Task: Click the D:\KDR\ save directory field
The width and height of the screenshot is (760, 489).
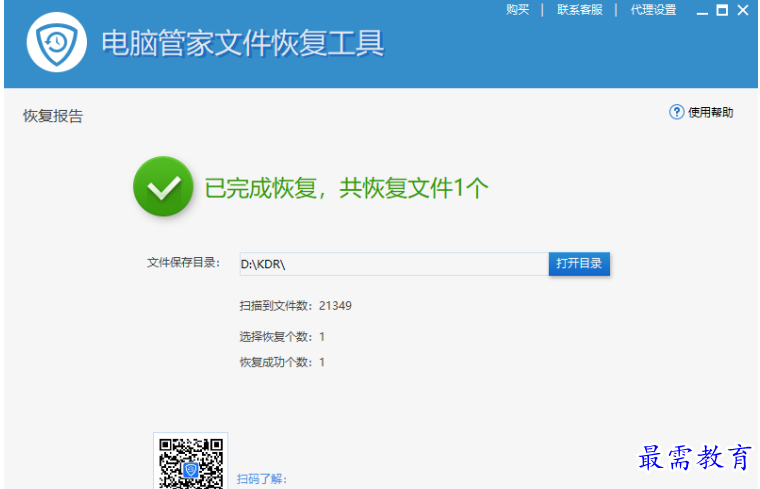Action: click(x=394, y=264)
